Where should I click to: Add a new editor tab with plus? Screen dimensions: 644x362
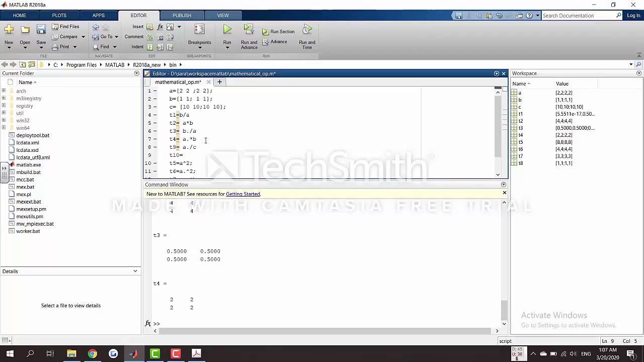coord(219,82)
